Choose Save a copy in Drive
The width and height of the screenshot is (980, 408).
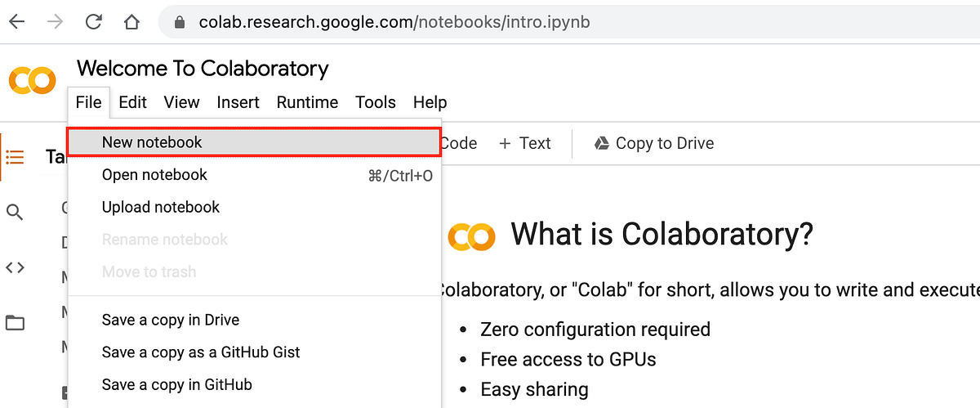coord(170,320)
